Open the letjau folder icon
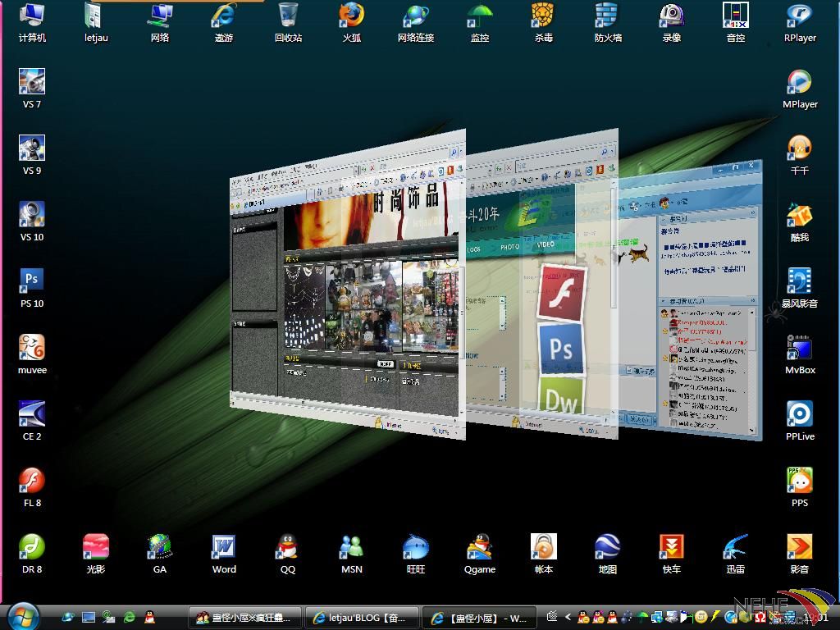This screenshot has height=630, width=840. (96, 22)
